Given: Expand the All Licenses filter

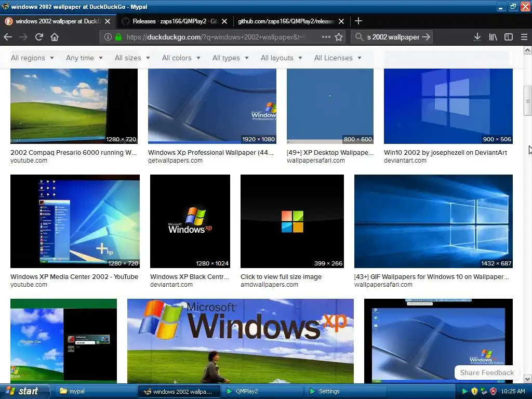Looking at the screenshot, I should (x=338, y=58).
